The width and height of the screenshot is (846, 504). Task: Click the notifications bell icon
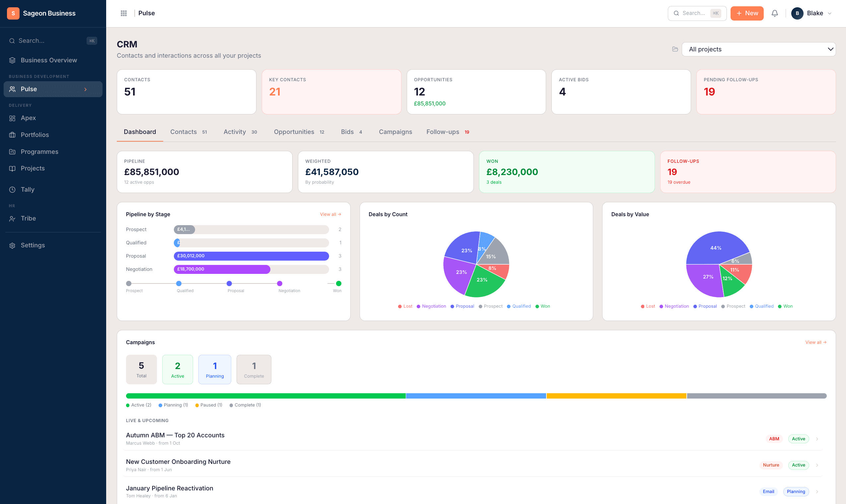coord(775,13)
